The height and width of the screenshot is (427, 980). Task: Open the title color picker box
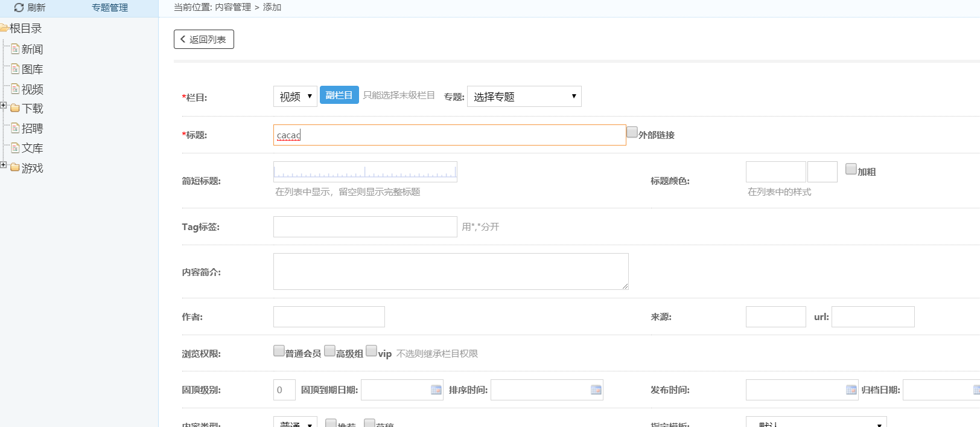coord(822,172)
